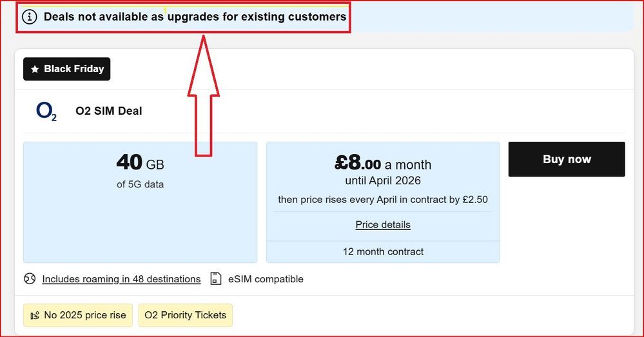The image size is (644, 337).
Task: Click the info icon in the notice banner
Action: coord(30,17)
